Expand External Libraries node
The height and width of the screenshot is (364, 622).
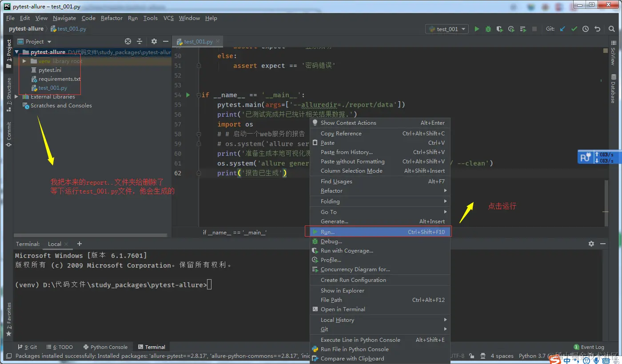(17, 97)
